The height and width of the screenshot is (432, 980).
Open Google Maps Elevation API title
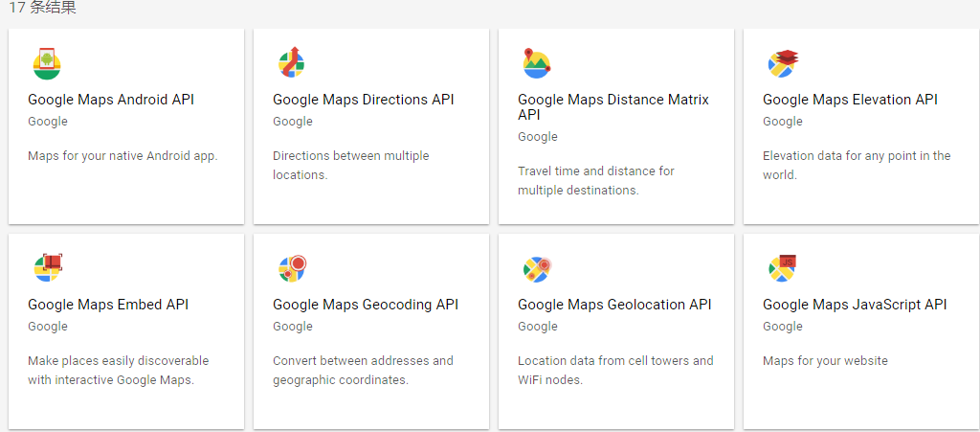[x=850, y=100]
